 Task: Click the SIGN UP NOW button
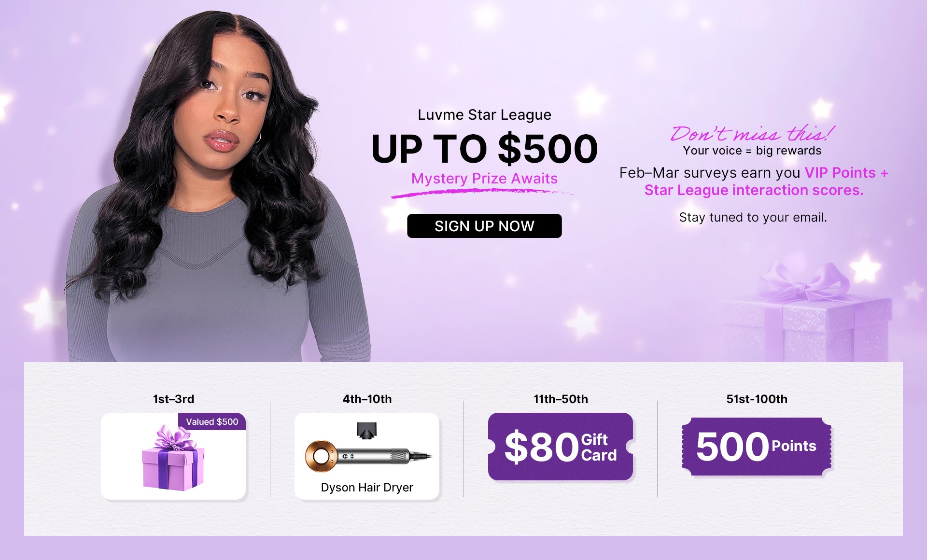click(x=484, y=226)
